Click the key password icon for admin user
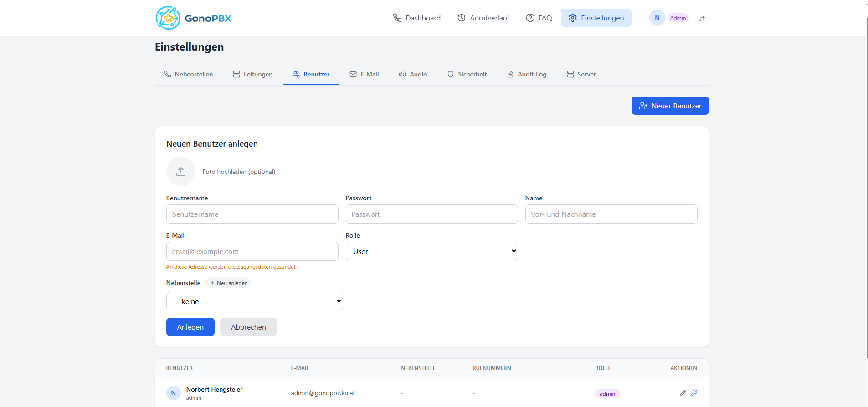Viewport: 868px width, 407px height. pyautogui.click(x=694, y=393)
